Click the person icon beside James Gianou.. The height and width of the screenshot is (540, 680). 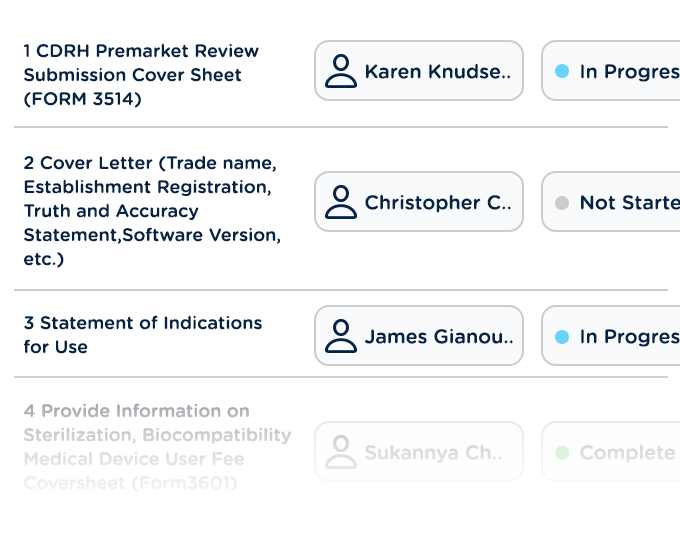point(341,336)
